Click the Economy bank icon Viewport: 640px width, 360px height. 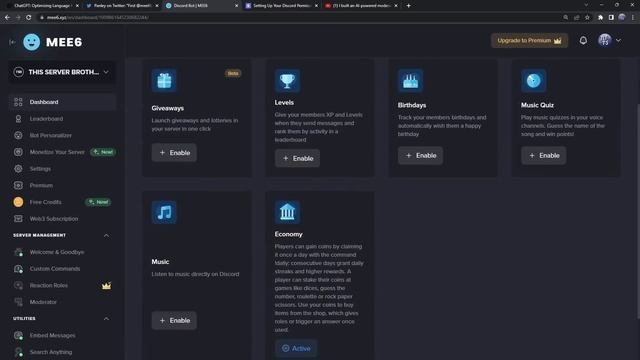pos(287,212)
